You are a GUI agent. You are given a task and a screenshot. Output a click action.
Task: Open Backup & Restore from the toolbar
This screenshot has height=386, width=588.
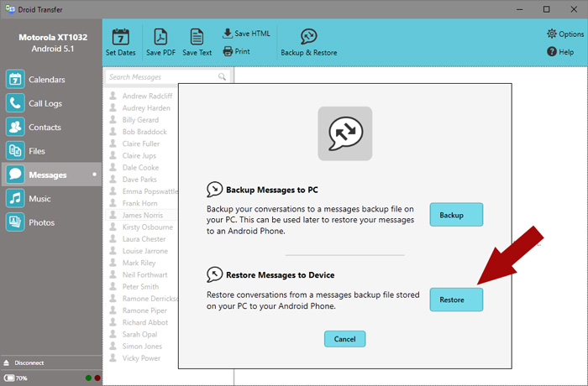pyautogui.click(x=308, y=42)
